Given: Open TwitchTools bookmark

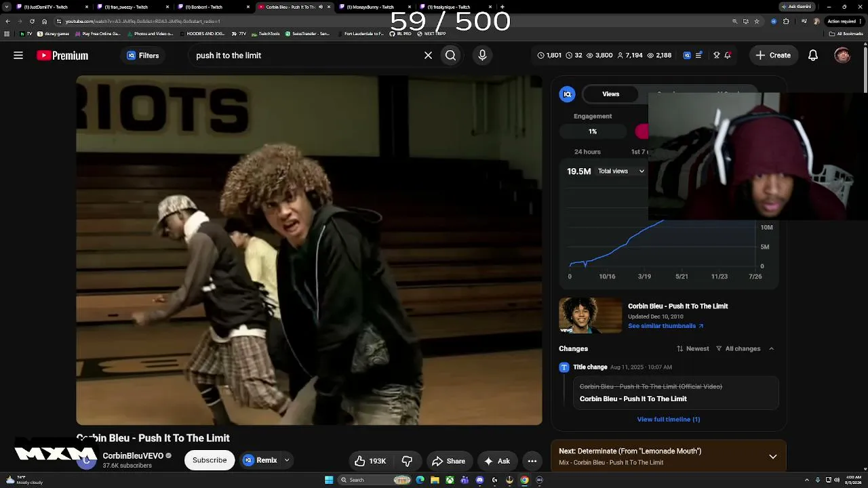Looking at the screenshot, I should tap(265, 34).
